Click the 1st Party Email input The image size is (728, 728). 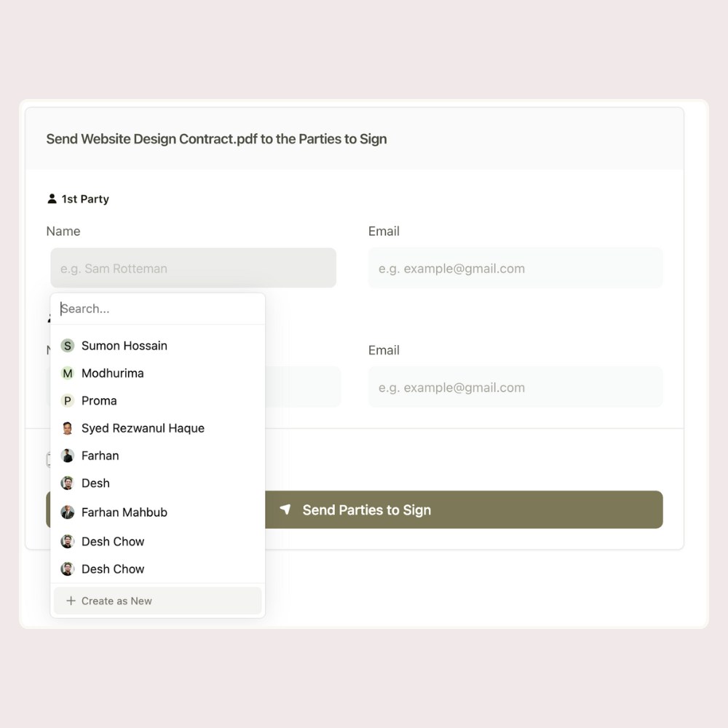(515, 268)
